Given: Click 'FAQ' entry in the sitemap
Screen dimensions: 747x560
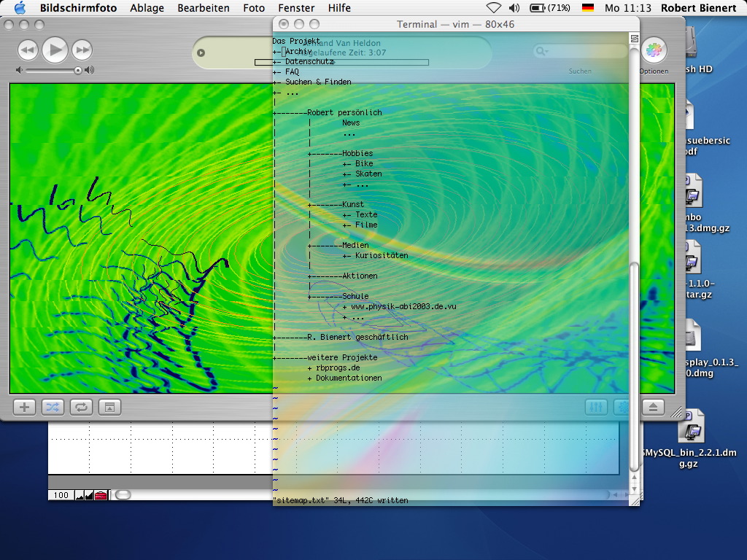Looking at the screenshot, I should (292, 72).
